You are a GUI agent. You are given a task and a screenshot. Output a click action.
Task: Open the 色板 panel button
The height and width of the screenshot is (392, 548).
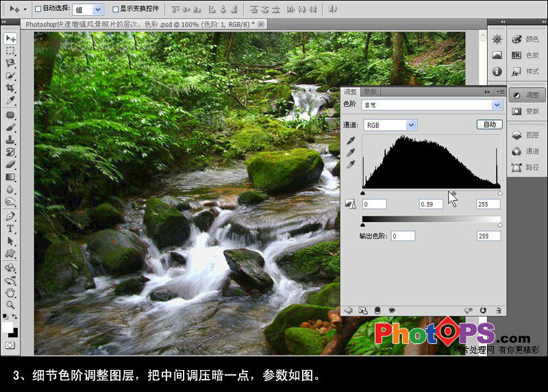click(526, 56)
